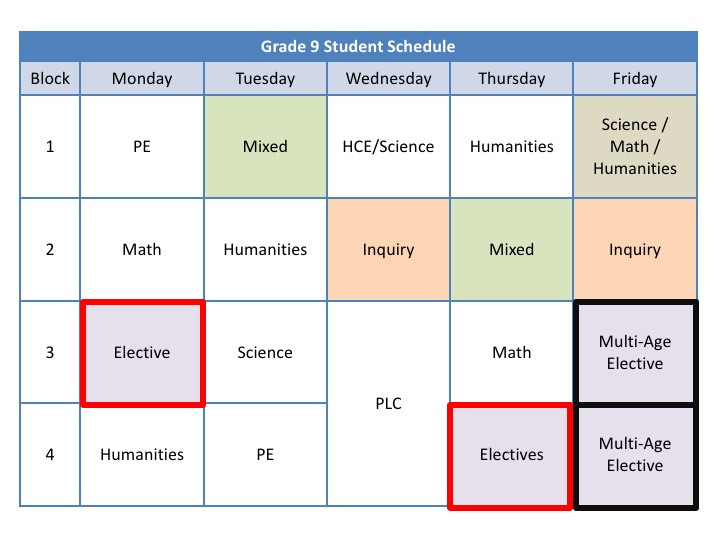
Task: Select the Monday column header
Action: [142, 79]
